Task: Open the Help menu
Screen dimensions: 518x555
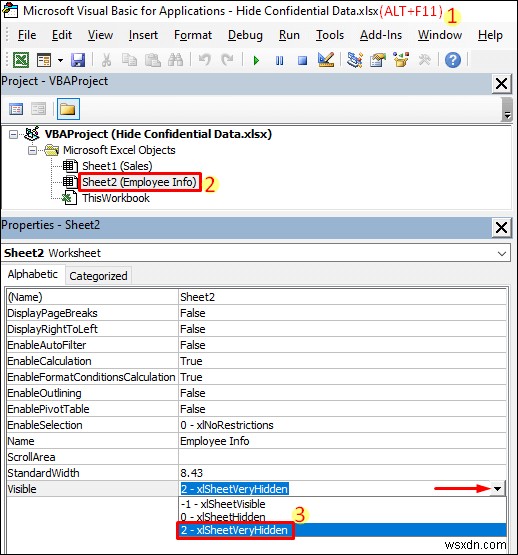Action: [x=490, y=35]
